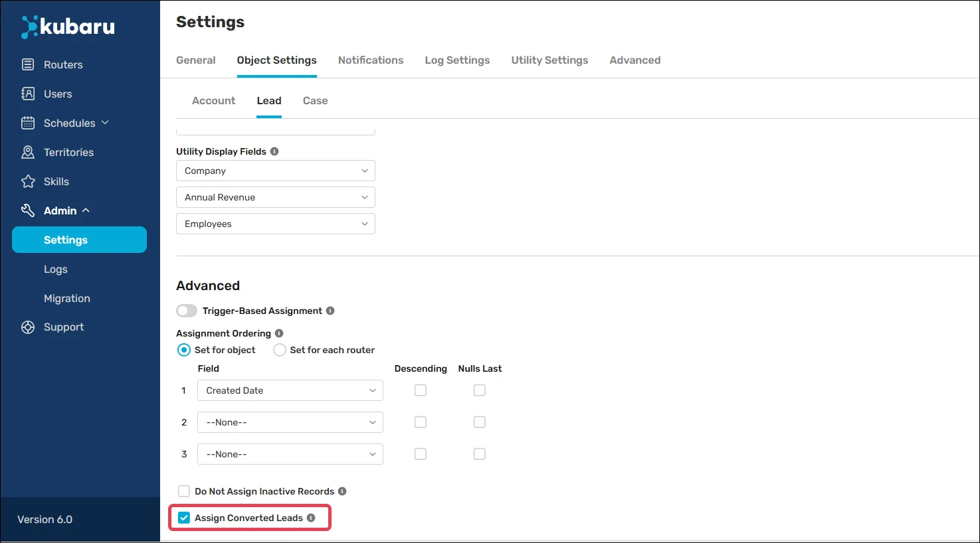Select the Lead object sub-tab
The width and height of the screenshot is (980, 543).
click(x=269, y=101)
